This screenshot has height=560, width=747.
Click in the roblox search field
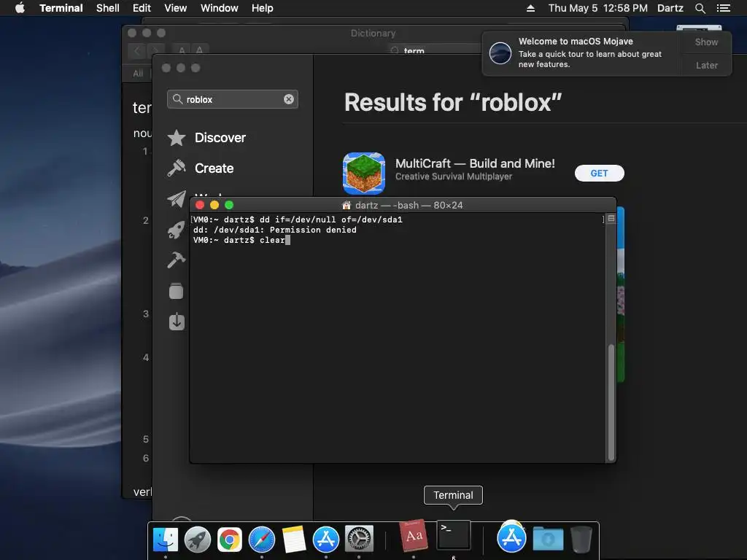pos(233,99)
